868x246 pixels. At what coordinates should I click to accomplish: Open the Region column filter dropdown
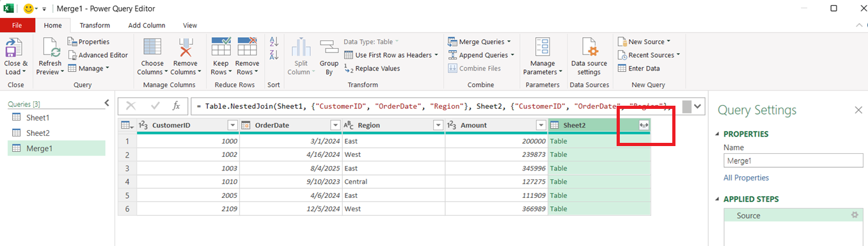coord(438,126)
